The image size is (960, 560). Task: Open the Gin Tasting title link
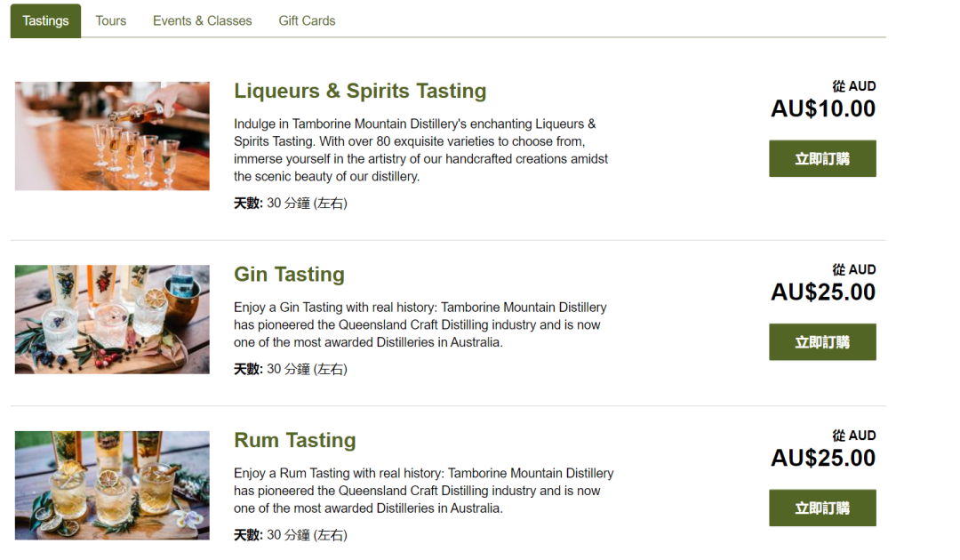click(x=289, y=274)
